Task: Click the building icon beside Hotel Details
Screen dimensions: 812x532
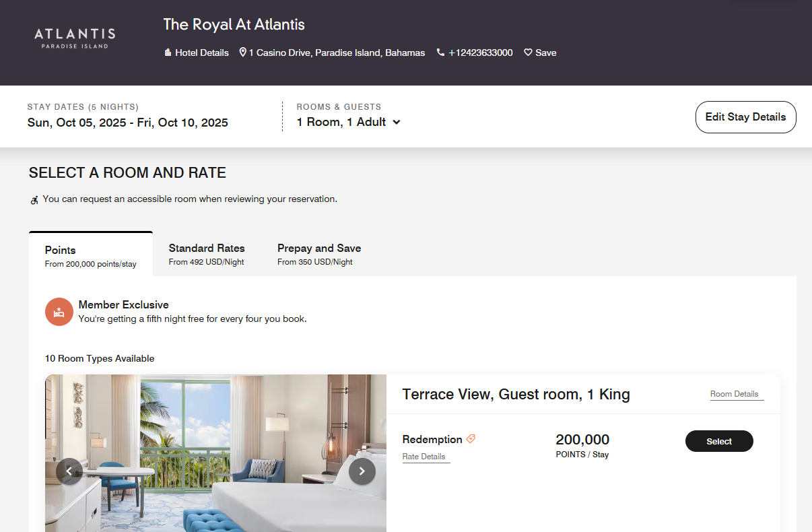Action: pos(167,52)
